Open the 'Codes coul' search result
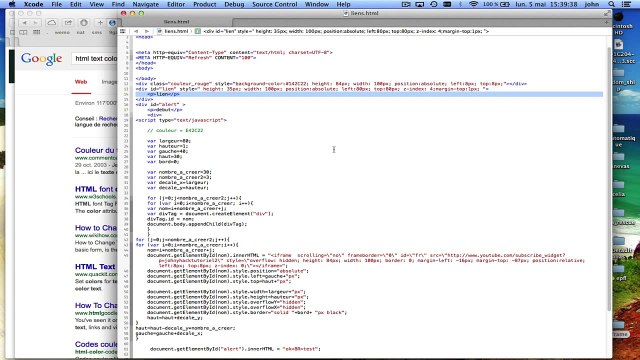This screenshot has height=360, width=640. coord(96,344)
